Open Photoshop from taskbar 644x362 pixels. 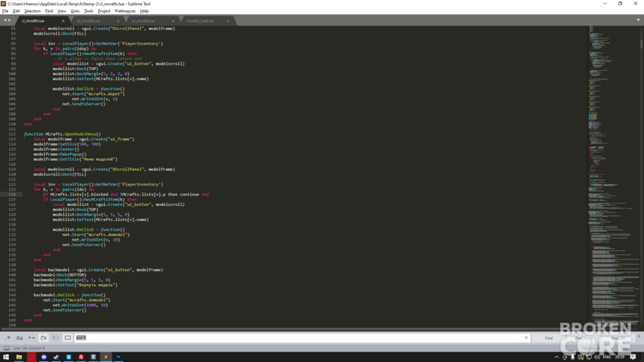coord(118,357)
